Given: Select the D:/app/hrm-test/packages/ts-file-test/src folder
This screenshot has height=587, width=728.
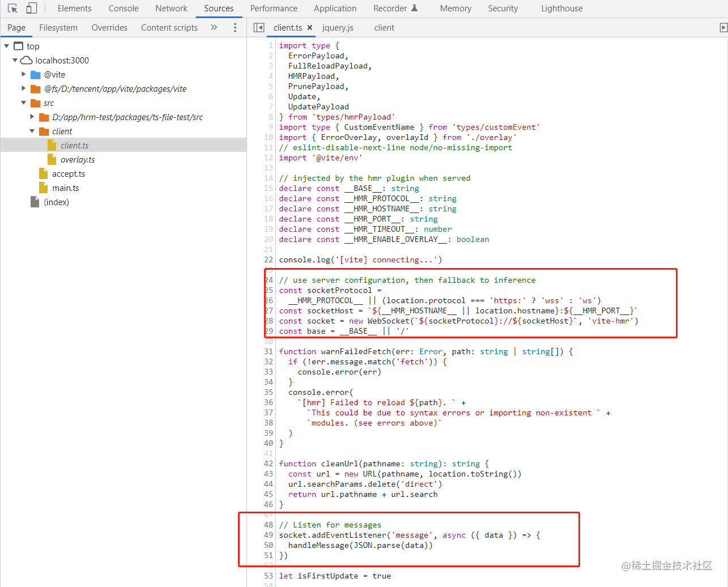Looking at the screenshot, I should click(127, 117).
